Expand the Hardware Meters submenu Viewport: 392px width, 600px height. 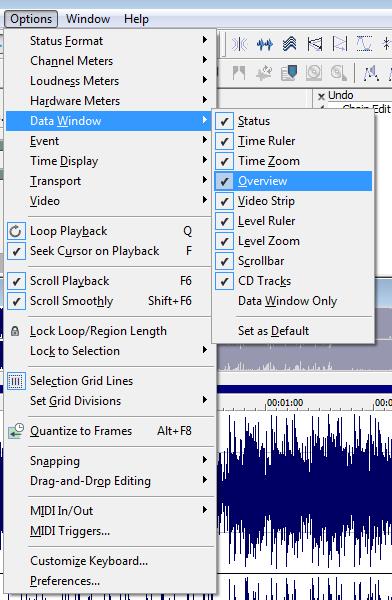[x=108, y=101]
